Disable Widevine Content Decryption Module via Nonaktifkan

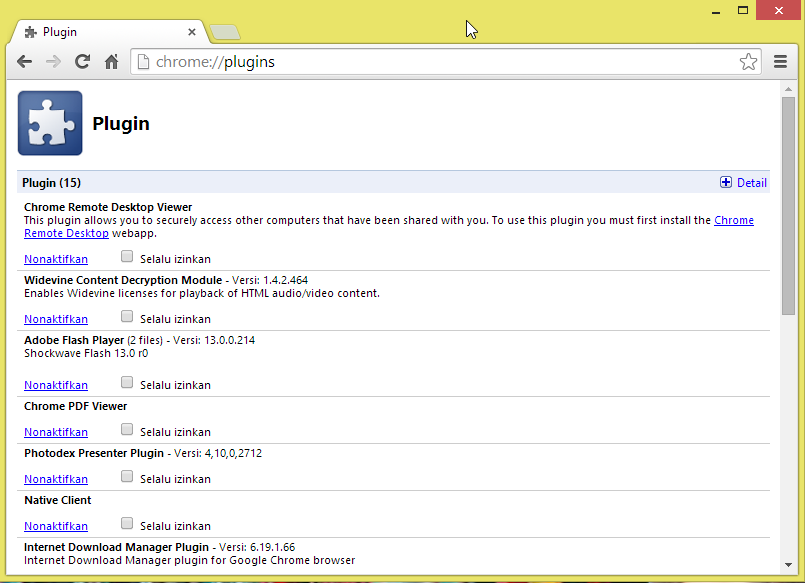click(x=56, y=319)
